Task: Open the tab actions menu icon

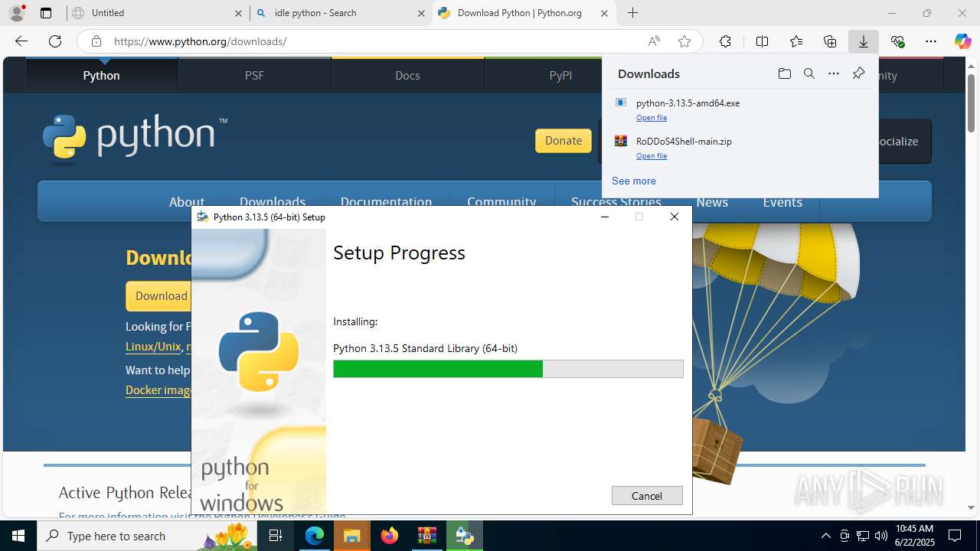Action: [46, 13]
